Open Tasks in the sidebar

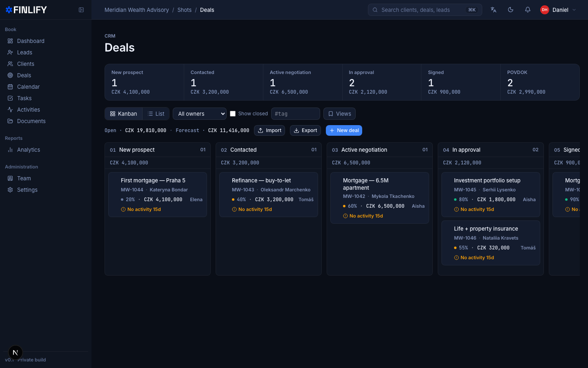[x=46, y=98]
